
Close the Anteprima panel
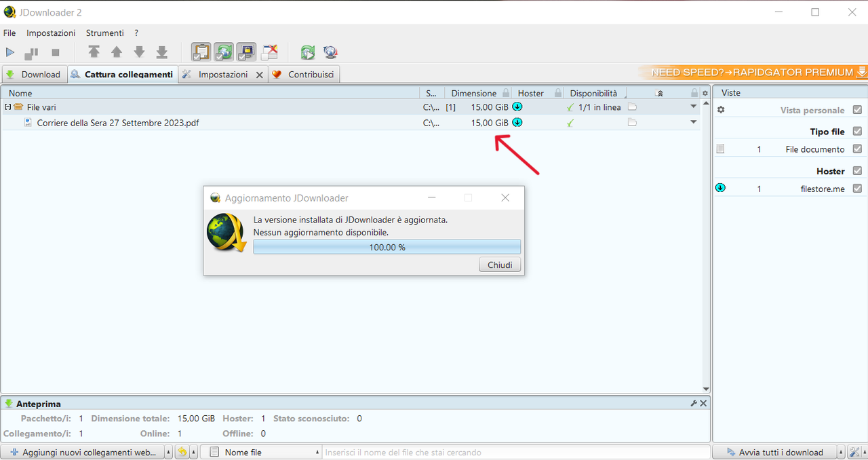tap(703, 403)
